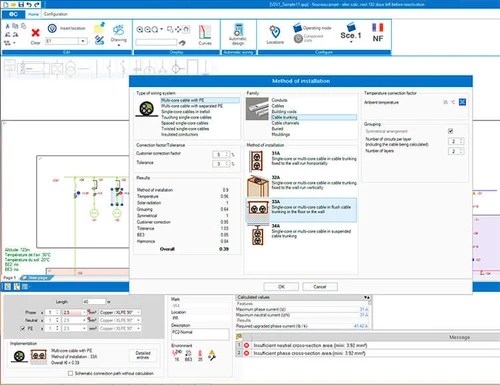500x385 pixels.
Task: Adjust the Number of layers stepper
Action: [x=456, y=151]
